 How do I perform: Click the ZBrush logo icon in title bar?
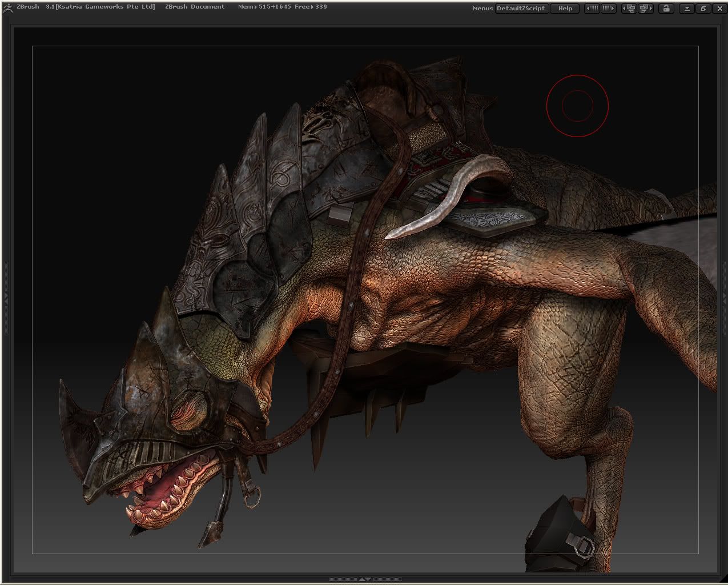[9, 7]
